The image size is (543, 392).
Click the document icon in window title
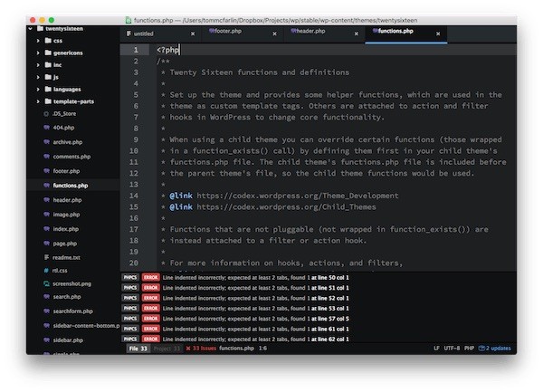pos(129,21)
